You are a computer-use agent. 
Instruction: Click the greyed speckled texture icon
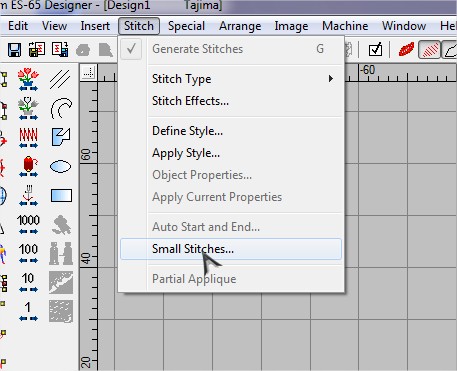pyautogui.click(x=61, y=311)
